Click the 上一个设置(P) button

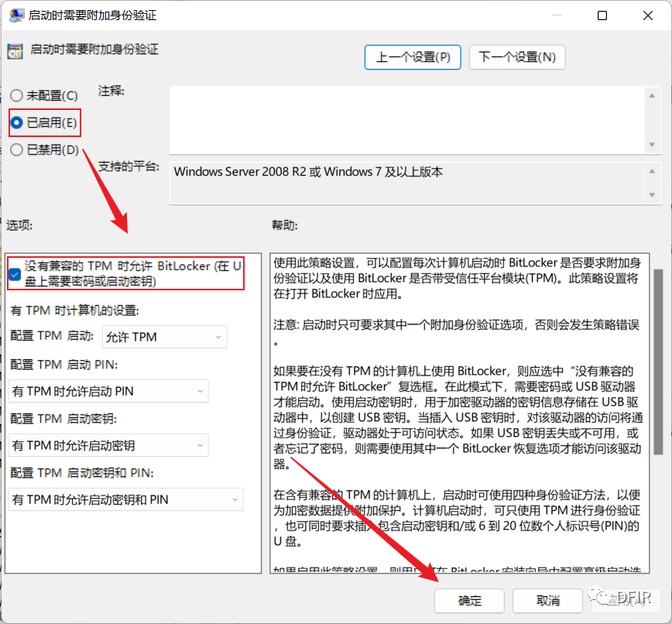pos(413,57)
